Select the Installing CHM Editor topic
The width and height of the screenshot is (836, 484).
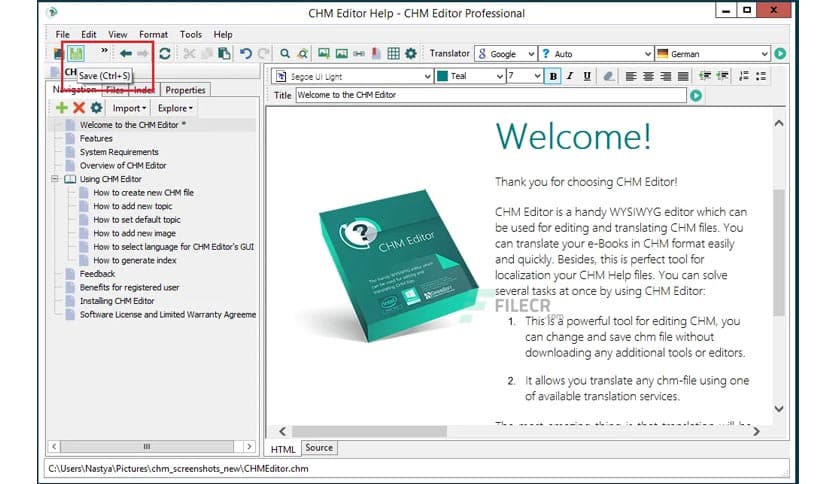pyautogui.click(x=117, y=301)
